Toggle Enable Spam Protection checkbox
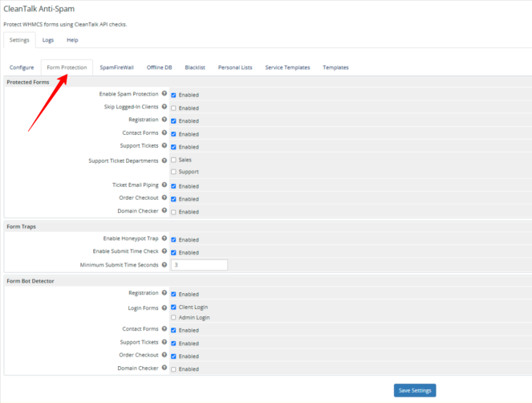 [173, 95]
